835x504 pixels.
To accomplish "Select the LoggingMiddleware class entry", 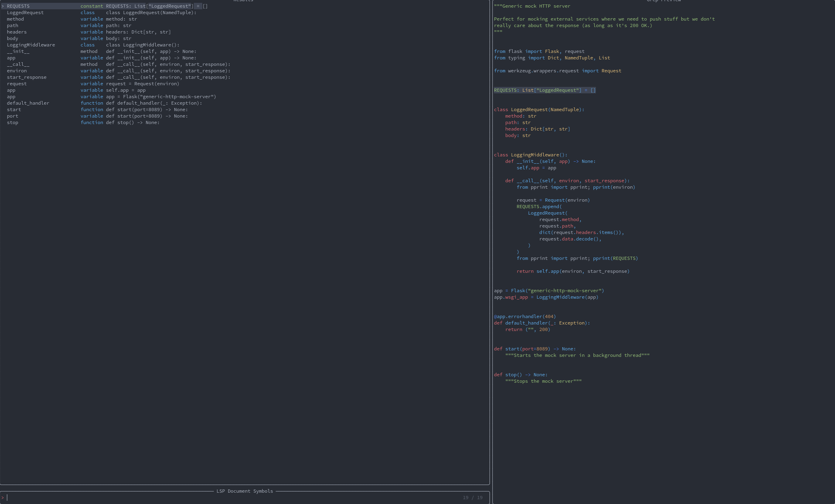I will 31,44.
